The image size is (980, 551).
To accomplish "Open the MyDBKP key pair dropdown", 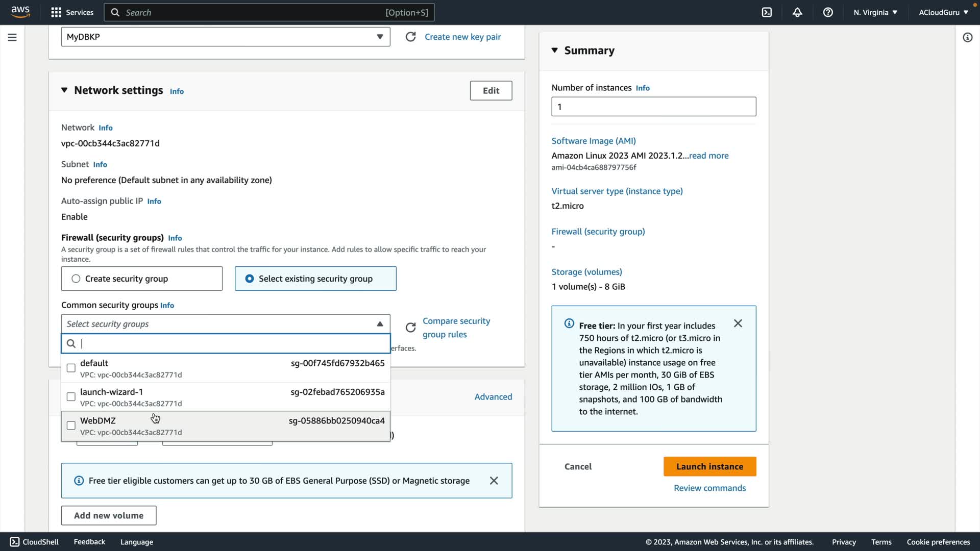I will [225, 37].
